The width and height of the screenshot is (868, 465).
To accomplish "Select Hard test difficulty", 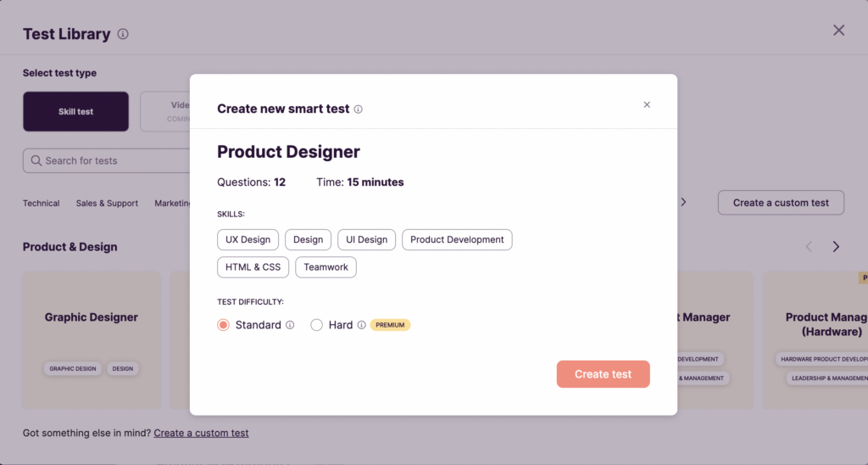I will (x=317, y=325).
